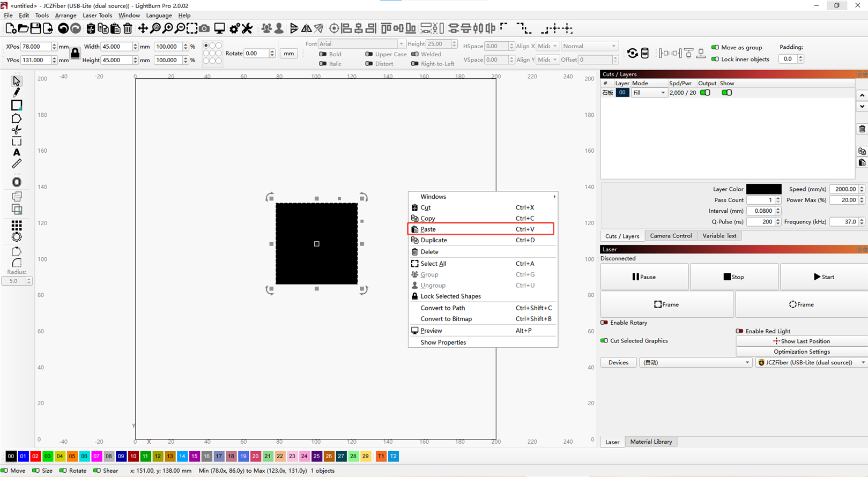868x477 pixels.
Task: Open the Align X dropdown
Action: point(547,46)
